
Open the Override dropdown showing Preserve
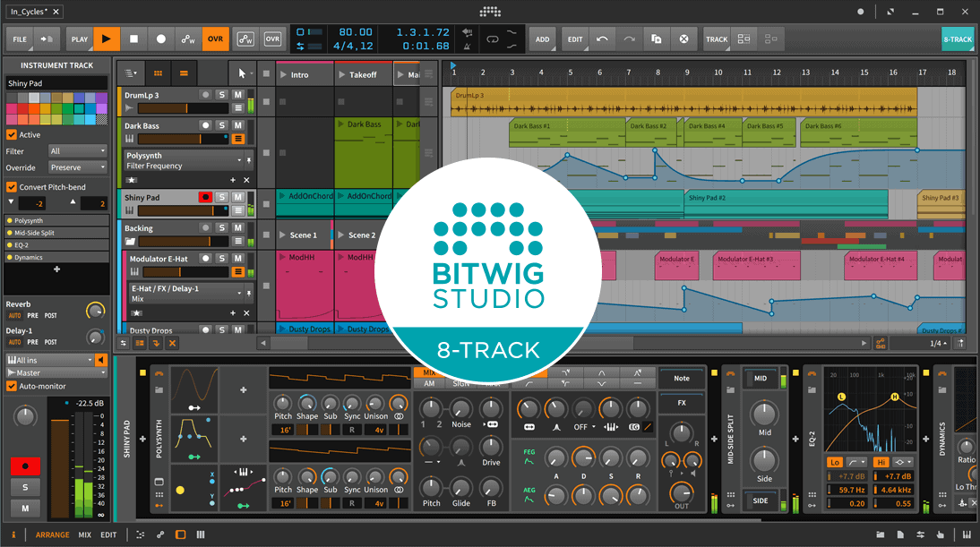[x=77, y=167]
